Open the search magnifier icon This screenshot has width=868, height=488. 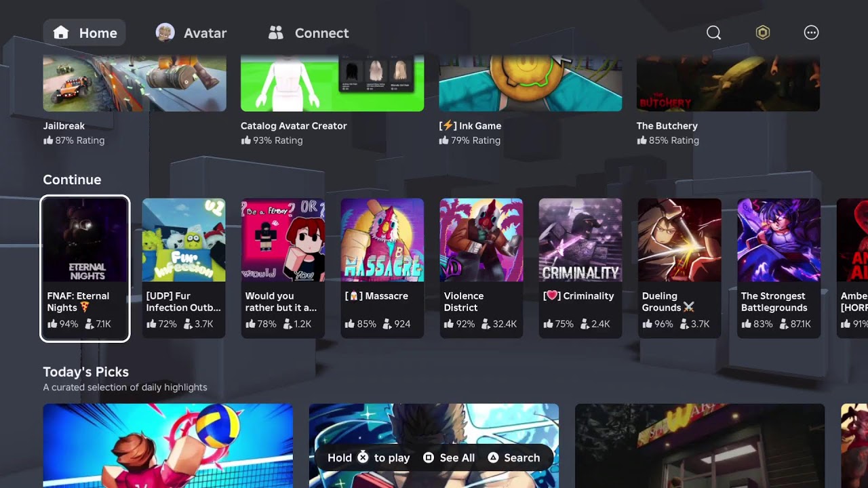click(x=713, y=33)
